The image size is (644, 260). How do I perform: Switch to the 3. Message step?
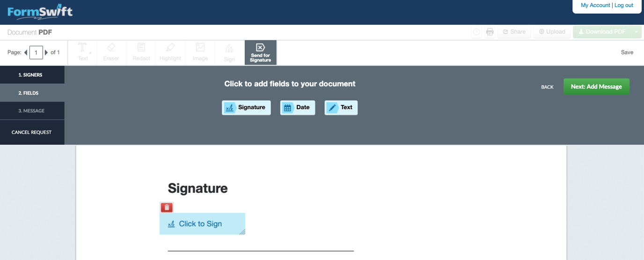[x=32, y=111]
